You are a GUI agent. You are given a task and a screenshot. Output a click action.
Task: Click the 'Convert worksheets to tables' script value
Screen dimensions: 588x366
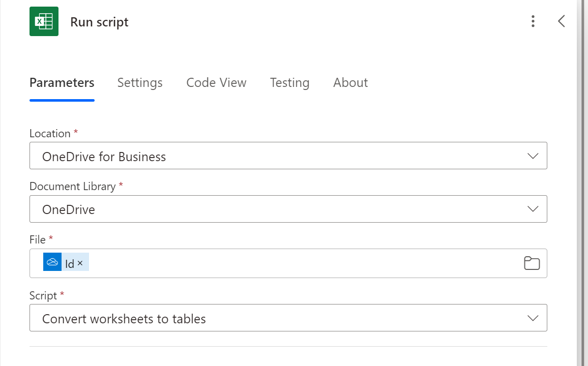(124, 319)
